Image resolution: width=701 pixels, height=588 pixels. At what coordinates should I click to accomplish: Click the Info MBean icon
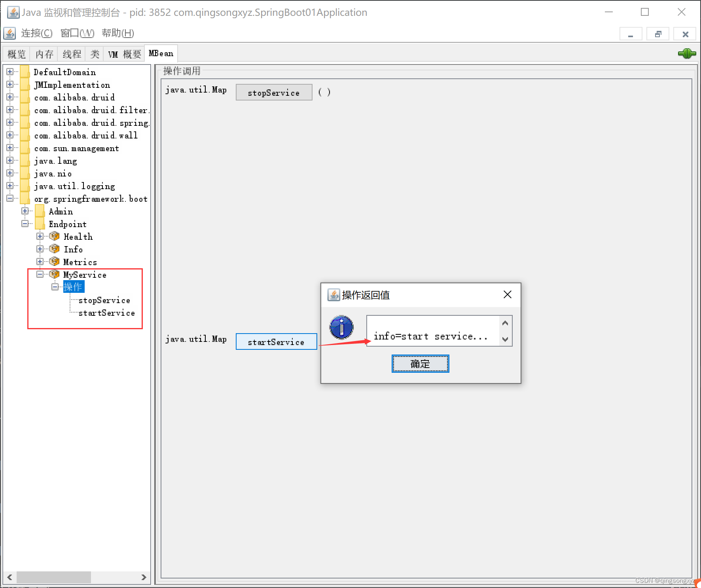(x=54, y=249)
